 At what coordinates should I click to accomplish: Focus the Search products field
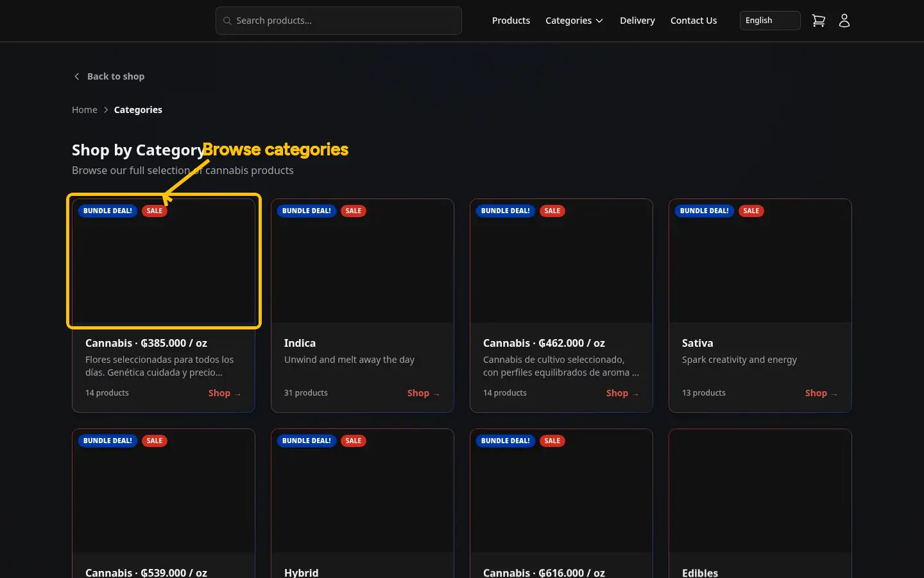coord(339,21)
